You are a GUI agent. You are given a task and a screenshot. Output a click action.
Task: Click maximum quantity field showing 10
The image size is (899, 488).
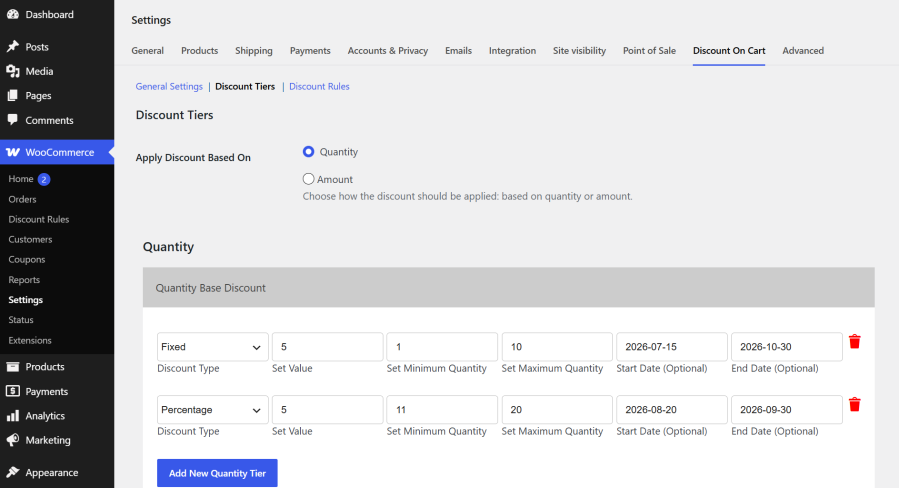pyautogui.click(x=557, y=347)
